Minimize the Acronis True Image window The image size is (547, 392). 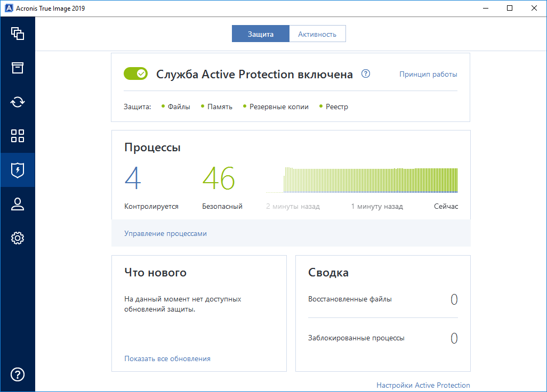click(486, 8)
